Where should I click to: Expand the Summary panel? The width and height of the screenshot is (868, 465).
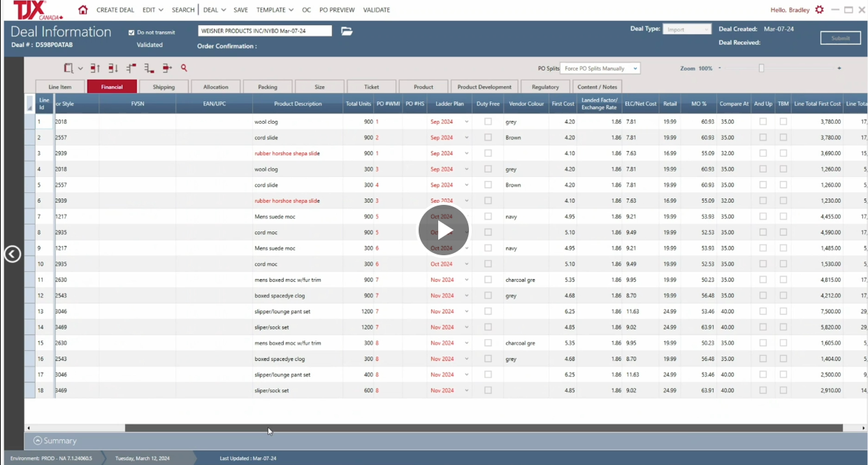click(x=36, y=441)
